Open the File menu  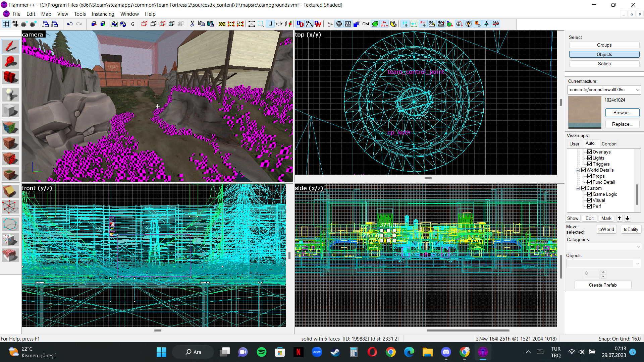16,14
